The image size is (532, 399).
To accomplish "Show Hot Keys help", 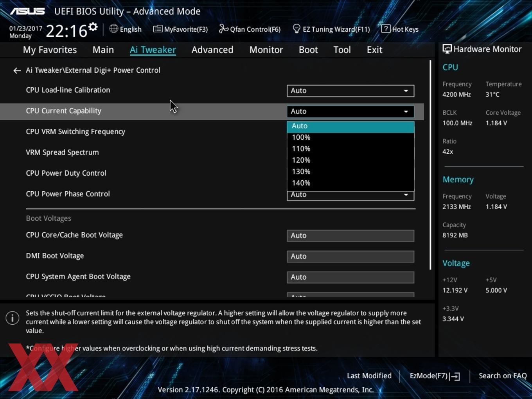I will click(x=400, y=29).
